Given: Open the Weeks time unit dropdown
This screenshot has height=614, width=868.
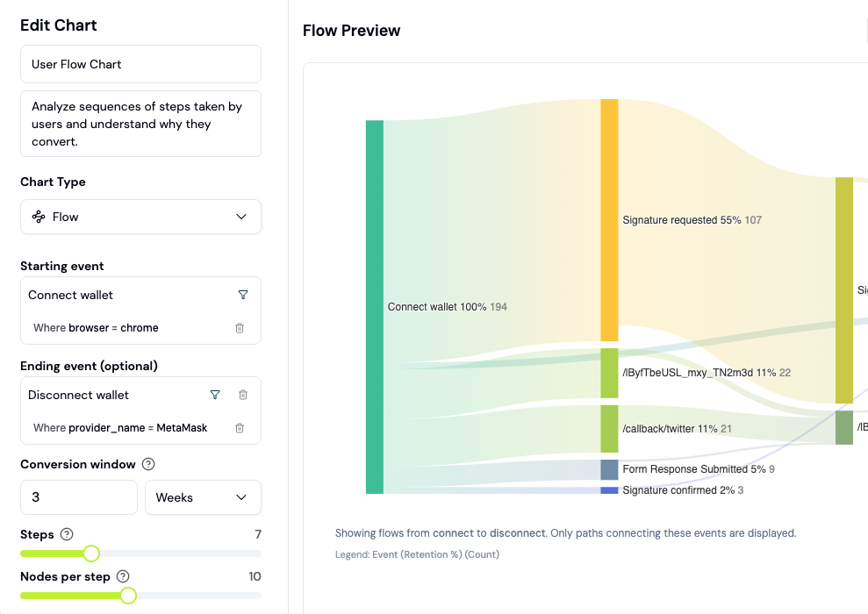Looking at the screenshot, I should pyautogui.click(x=203, y=497).
